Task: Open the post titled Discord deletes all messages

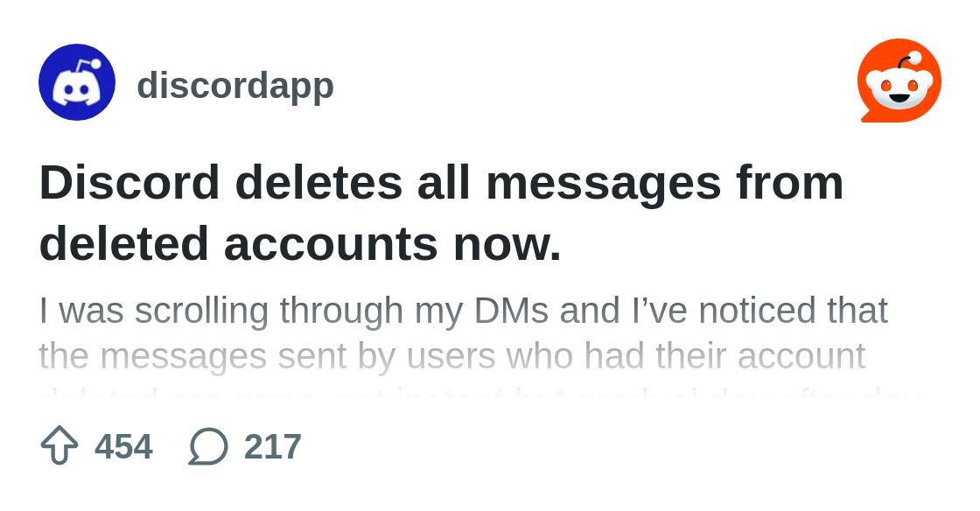Action: [x=441, y=213]
